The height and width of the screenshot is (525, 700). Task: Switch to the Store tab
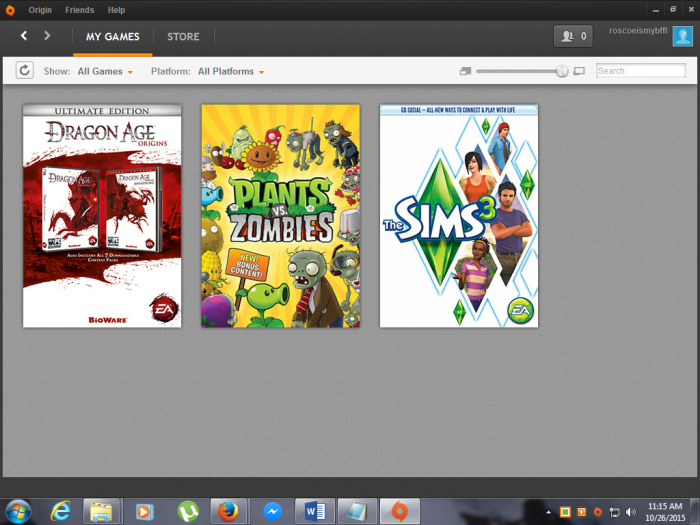pos(183,37)
